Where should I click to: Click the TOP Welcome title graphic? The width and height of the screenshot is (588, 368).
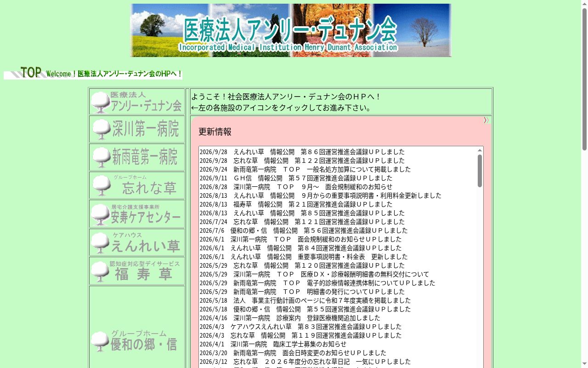[x=93, y=73]
